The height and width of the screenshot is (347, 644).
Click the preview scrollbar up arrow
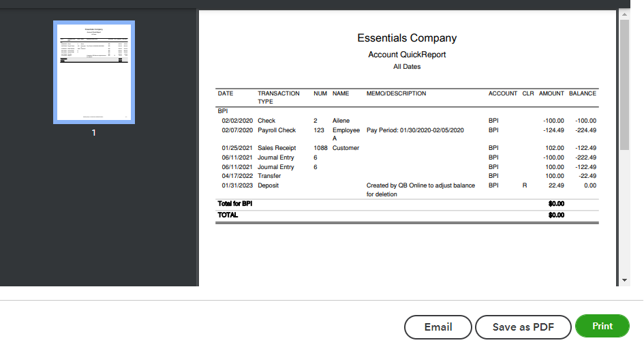[624, 14]
